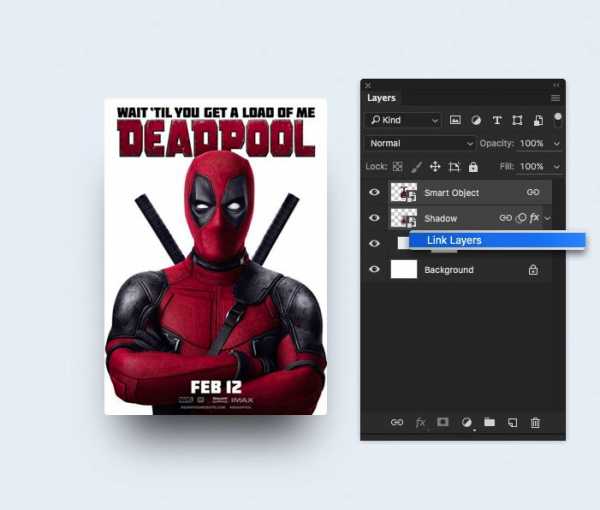600x510 pixels.
Task: Open the Normal blend mode dropdown
Action: [419, 143]
